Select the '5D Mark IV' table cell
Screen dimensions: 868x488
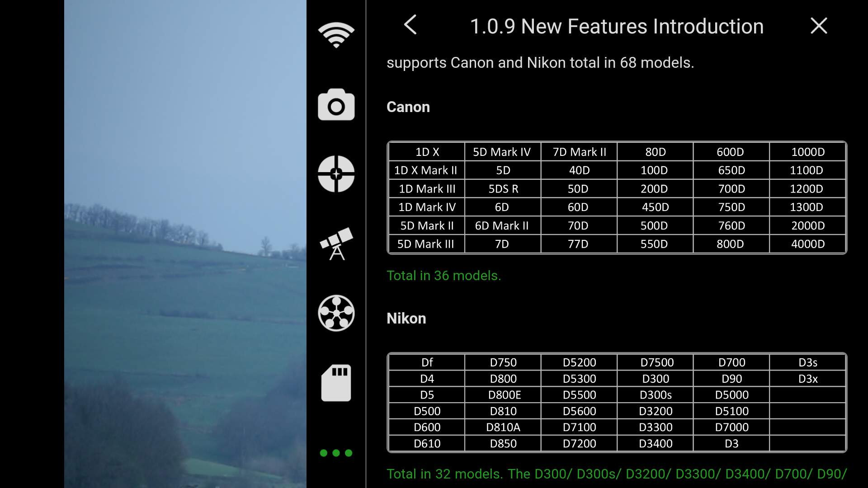503,152
